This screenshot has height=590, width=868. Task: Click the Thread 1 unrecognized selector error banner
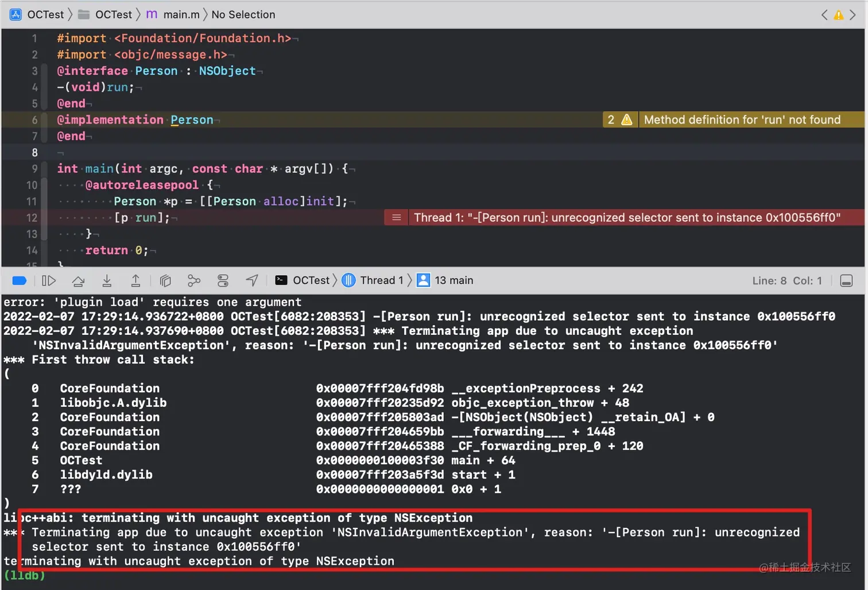pos(627,218)
